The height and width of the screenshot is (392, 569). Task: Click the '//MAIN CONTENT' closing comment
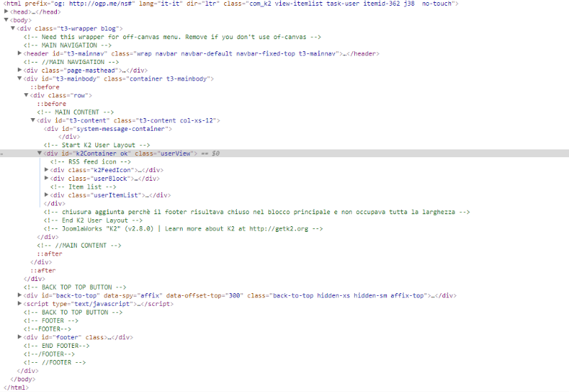[79, 245]
